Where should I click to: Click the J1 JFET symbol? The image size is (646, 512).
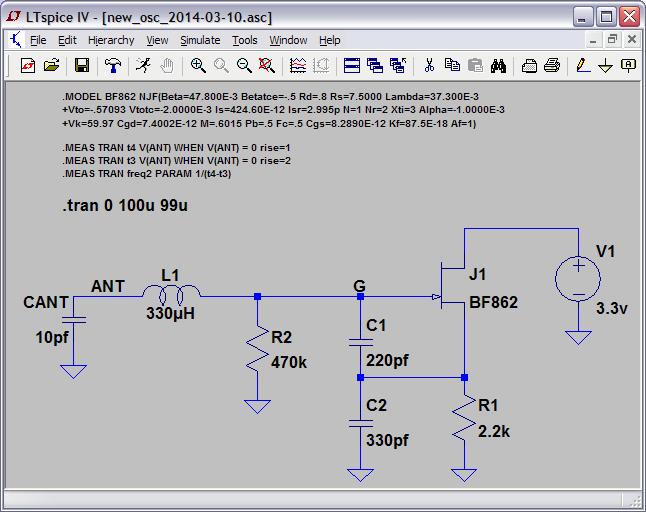coord(451,285)
